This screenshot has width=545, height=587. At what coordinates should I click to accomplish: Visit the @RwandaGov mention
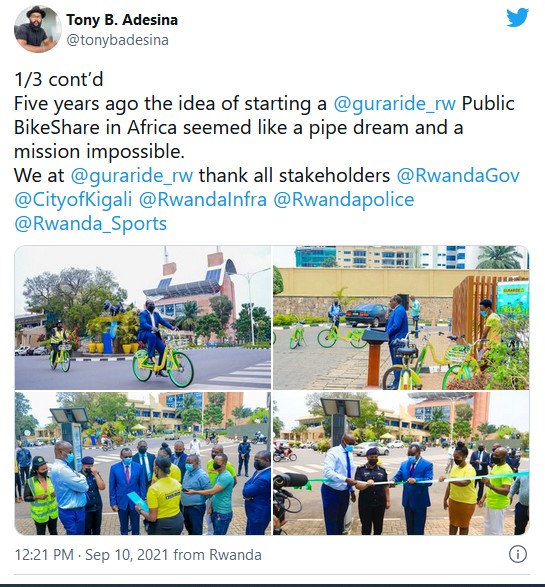click(x=458, y=175)
